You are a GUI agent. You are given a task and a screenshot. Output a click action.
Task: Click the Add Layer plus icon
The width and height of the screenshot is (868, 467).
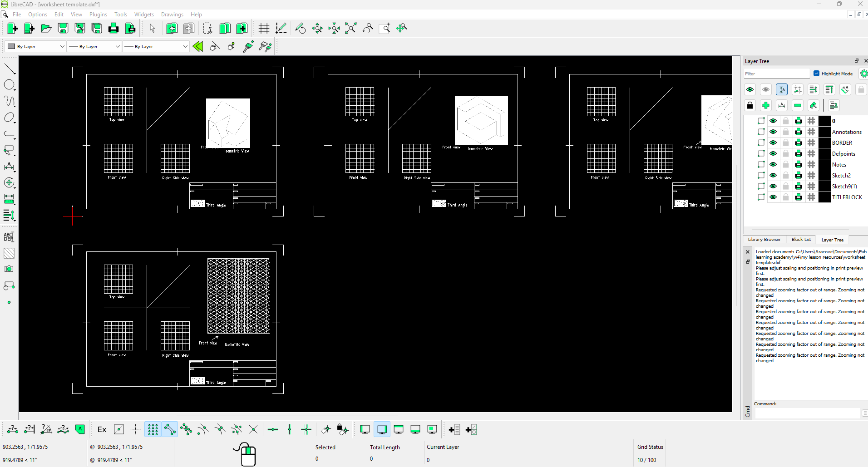(766, 105)
